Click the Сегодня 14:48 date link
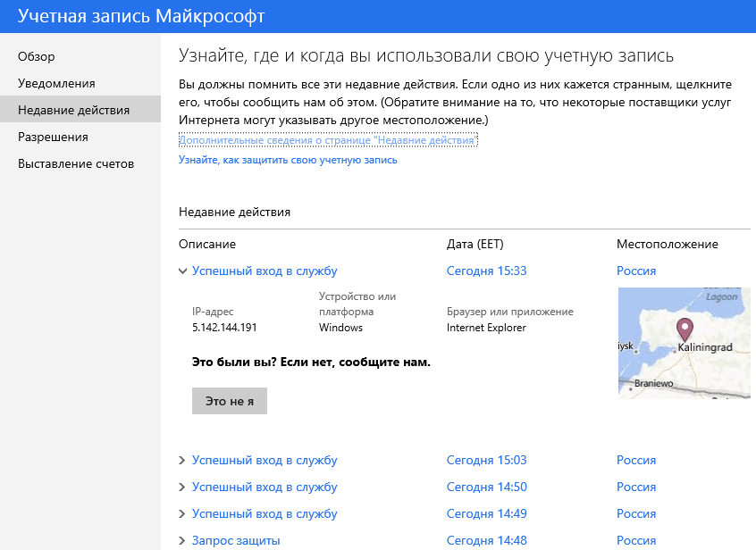Image resolution: width=756 pixels, height=550 pixels. (x=486, y=541)
